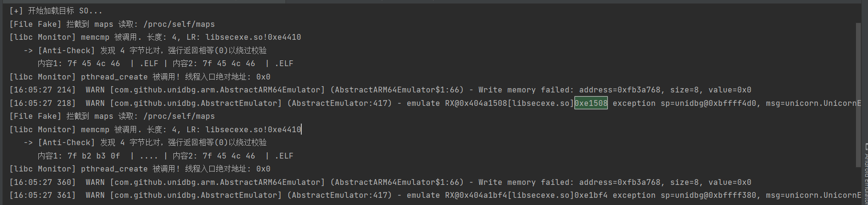The image size is (868, 205).
Task: Click the timestamp 16:05:27 214
Action: pyautogui.click(x=43, y=90)
